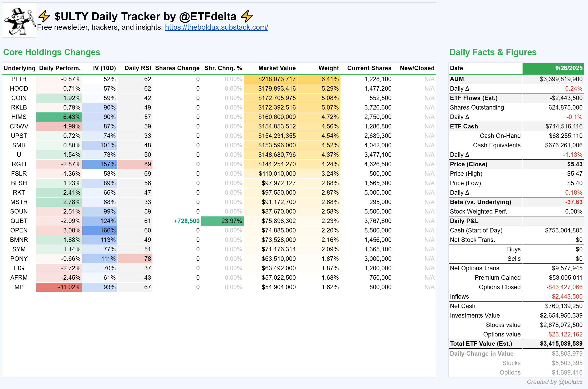Click the RGTI RSI value 89
This screenshot has width=588, height=389.
pyautogui.click(x=135, y=164)
